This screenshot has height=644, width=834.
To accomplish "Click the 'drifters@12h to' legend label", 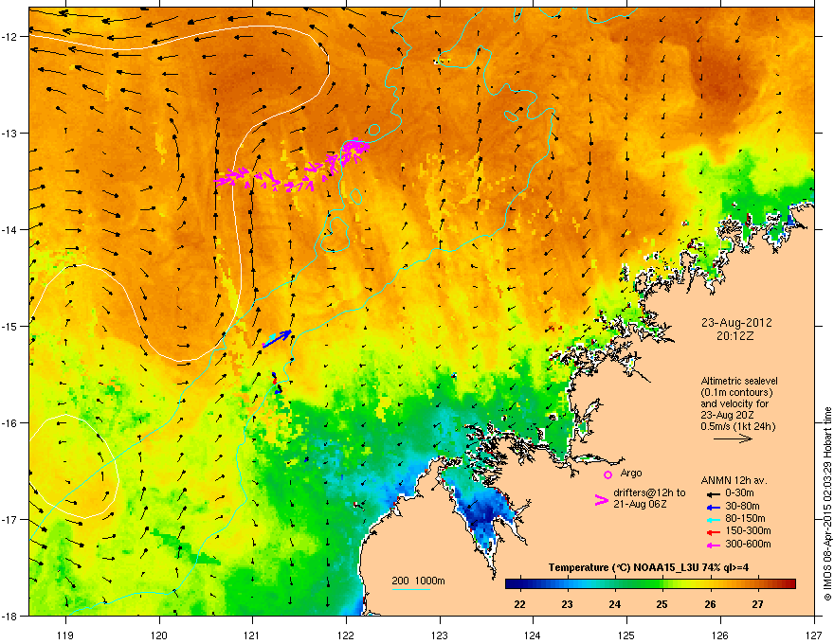I will point(649,493).
